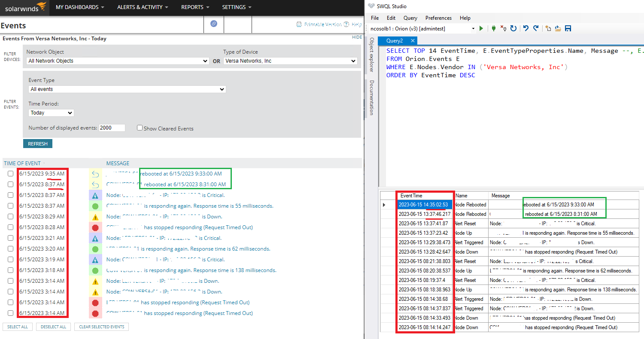Click the printer icon beside Printable Version
Screen dimensions: 644x339
point(299,24)
